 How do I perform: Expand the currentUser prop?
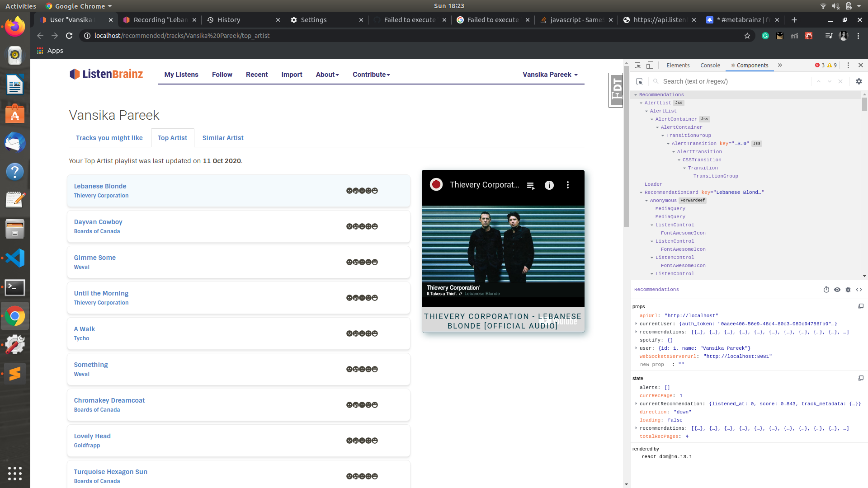click(636, 324)
